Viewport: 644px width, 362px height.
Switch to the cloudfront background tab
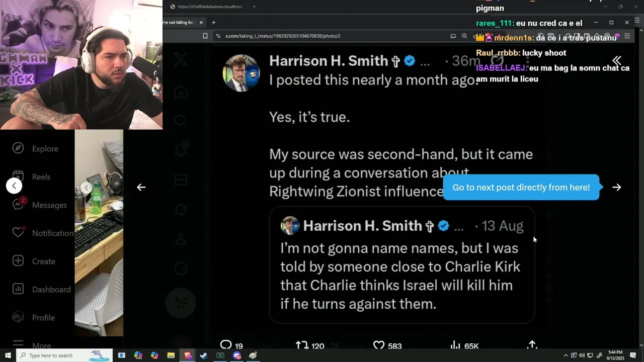[206, 7]
